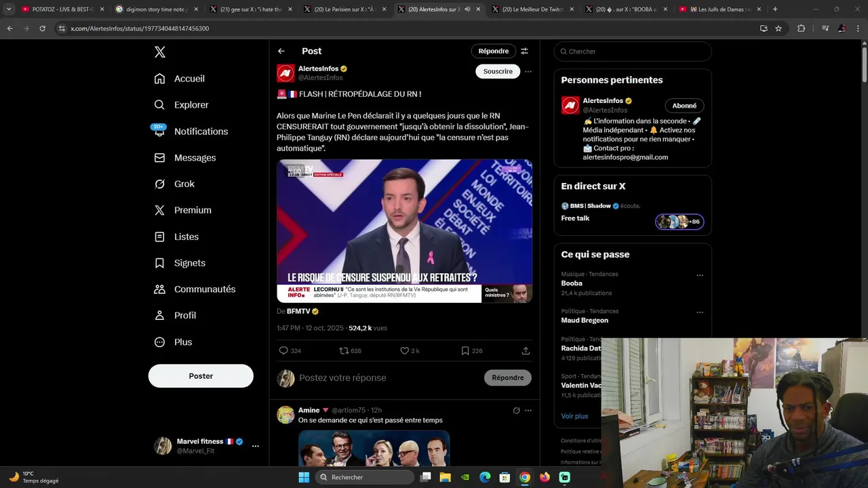The width and height of the screenshot is (868, 488).
Task: Click Souscrire on the AlertesInfos post
Action: pyautogui.click(x=498, y=72)
